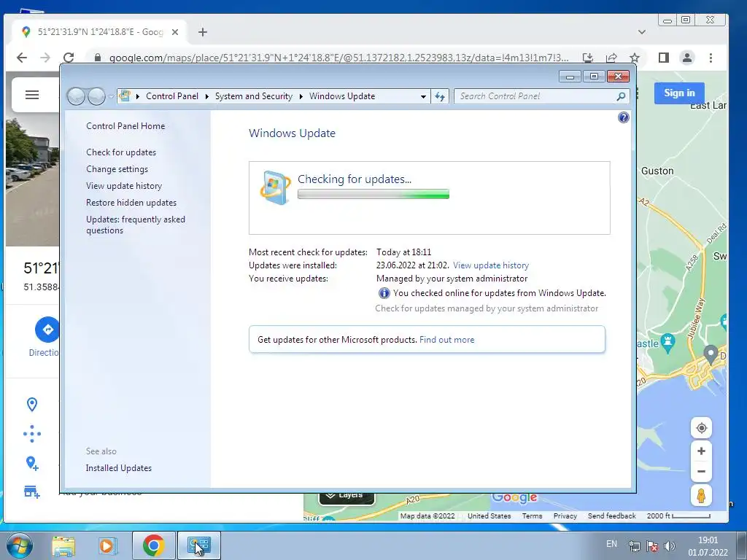Image resolution: width=747 pixels, height=560 pixels.
Task: Click the Control Panel breadcrumb
Action: (x=172, y=96)
